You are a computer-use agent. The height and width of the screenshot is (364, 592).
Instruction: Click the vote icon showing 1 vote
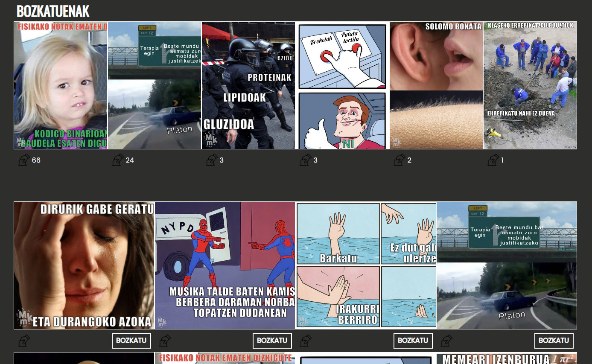[493, 160]
